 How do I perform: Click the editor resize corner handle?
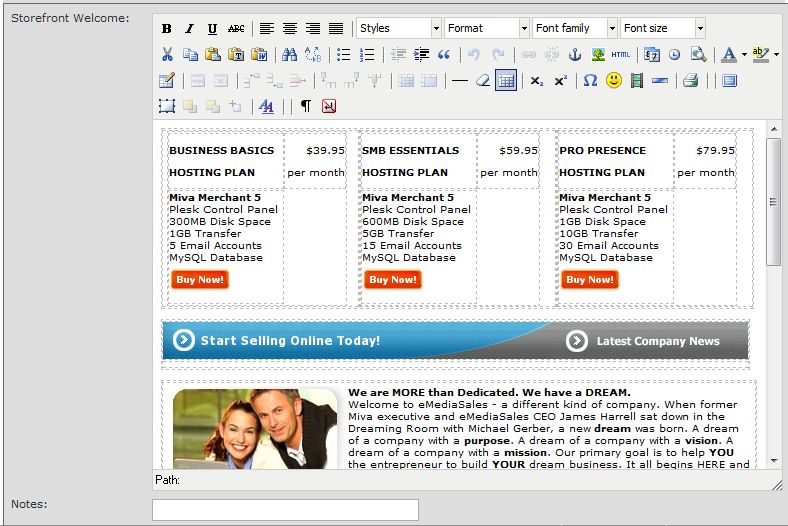click(x=777, y=484)
